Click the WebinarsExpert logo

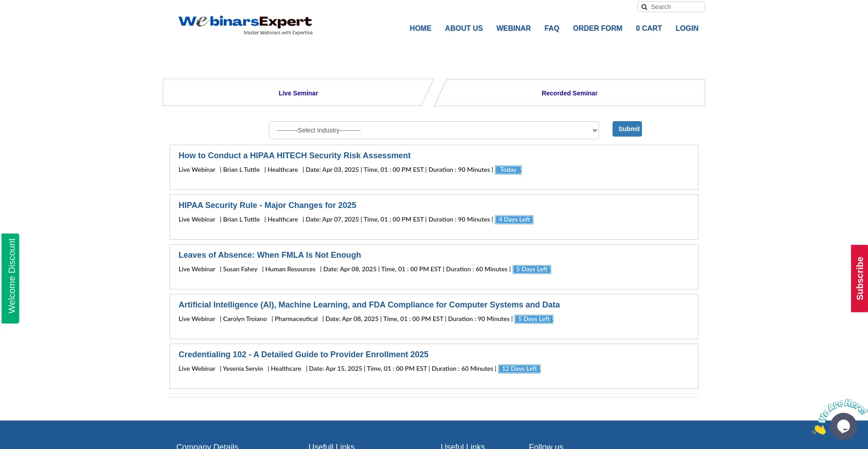pos(245,25)
